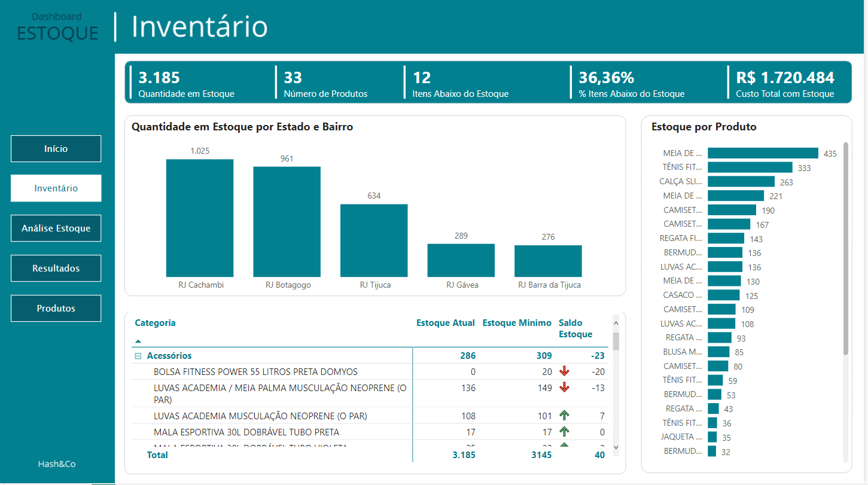Screen dimensions: 868x485
Task: Open the Resultados page
Action: click(x=56, y=269)
